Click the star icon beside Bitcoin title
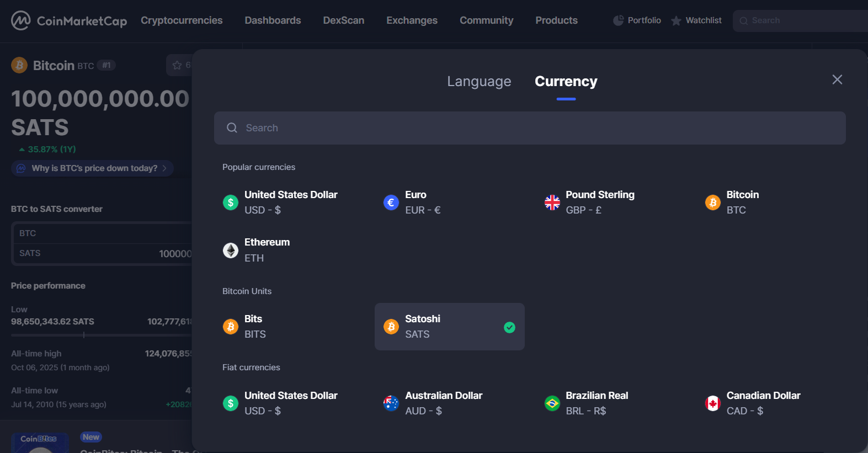The width and height of the screenshot is (868, 453). [177, 65]
